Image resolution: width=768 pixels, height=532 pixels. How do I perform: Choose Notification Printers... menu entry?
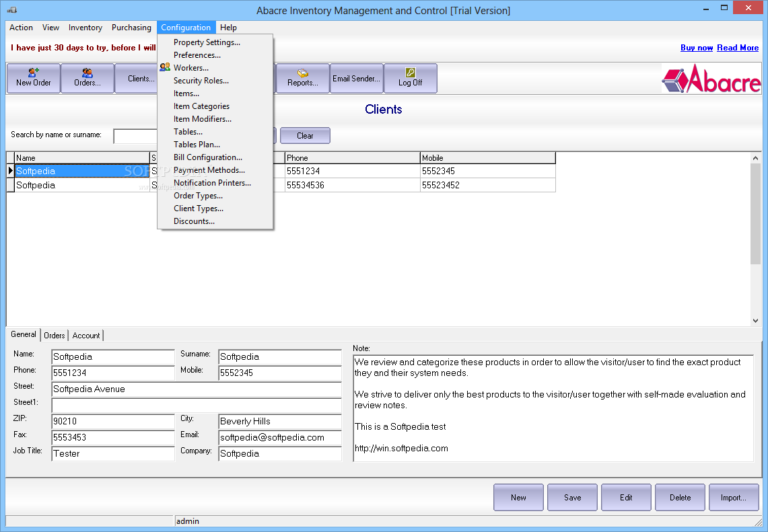coord(215,182)
